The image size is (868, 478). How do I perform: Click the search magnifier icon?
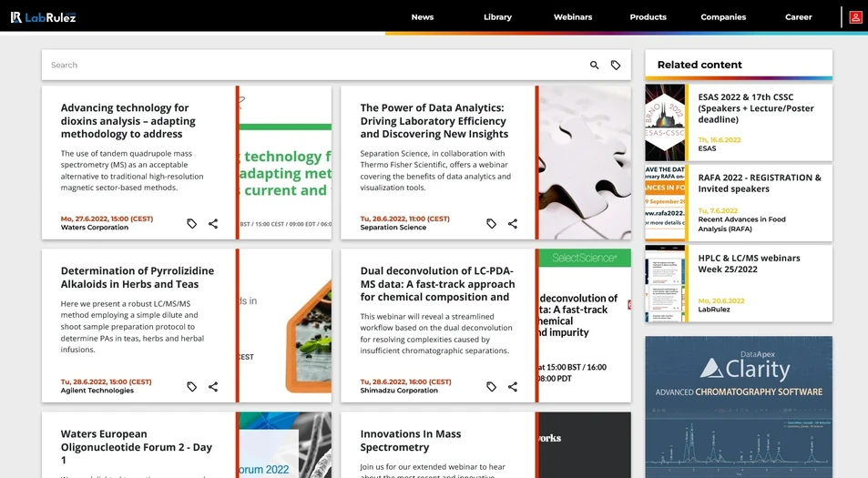click(594, 66)
